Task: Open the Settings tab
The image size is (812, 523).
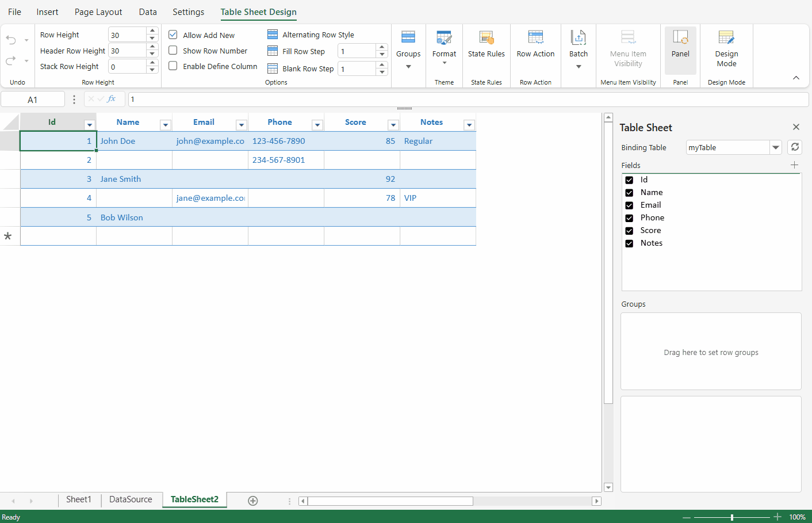Action: (189, 12)
